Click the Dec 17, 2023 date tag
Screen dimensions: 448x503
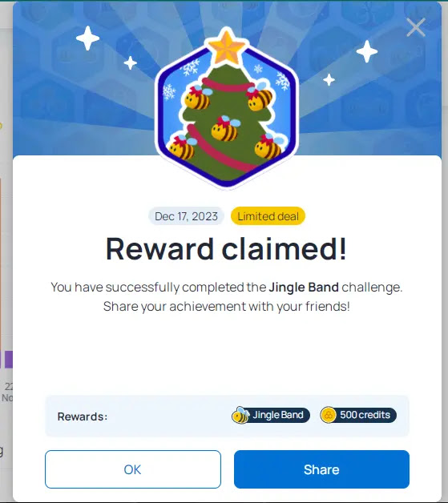click(x=186, y=216)
